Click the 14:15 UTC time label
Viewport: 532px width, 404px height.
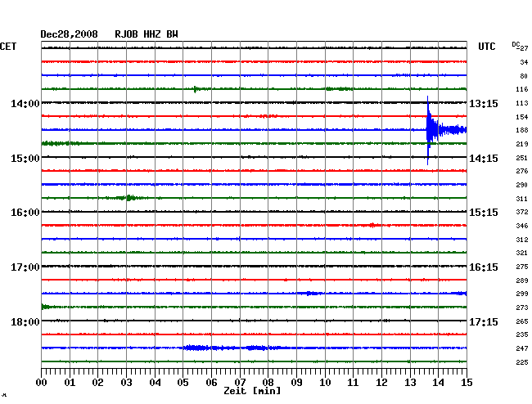click(x=484, y=159)
